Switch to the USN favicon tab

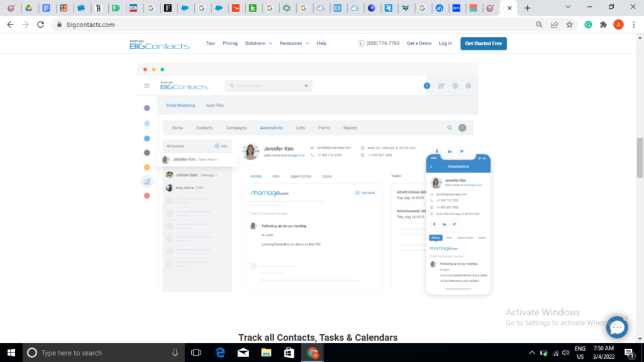pyautogui.click(x=133, y=8)
